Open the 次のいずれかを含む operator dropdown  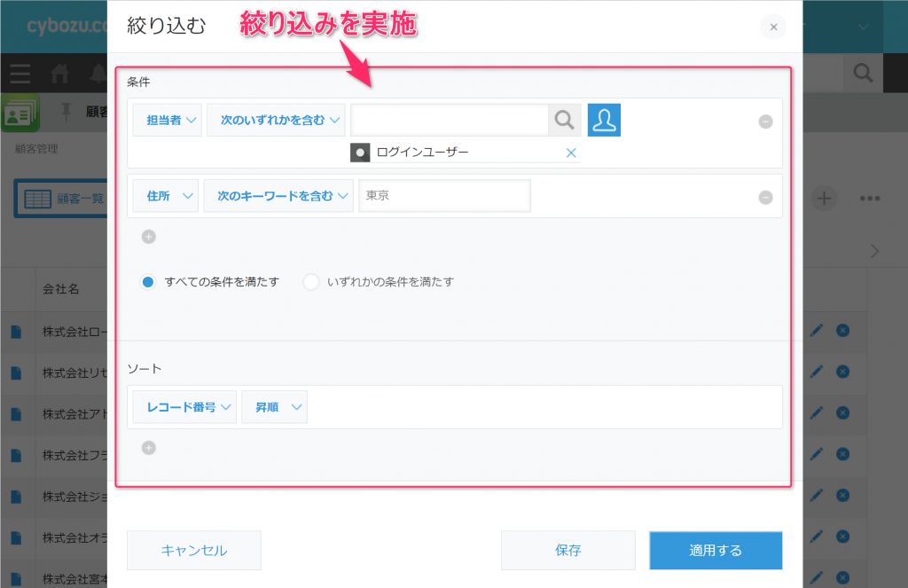277,120
